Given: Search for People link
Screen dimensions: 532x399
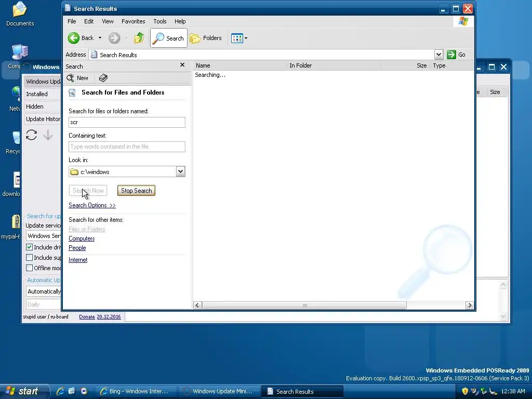Looking at the screenshot, I should point(77,248).
